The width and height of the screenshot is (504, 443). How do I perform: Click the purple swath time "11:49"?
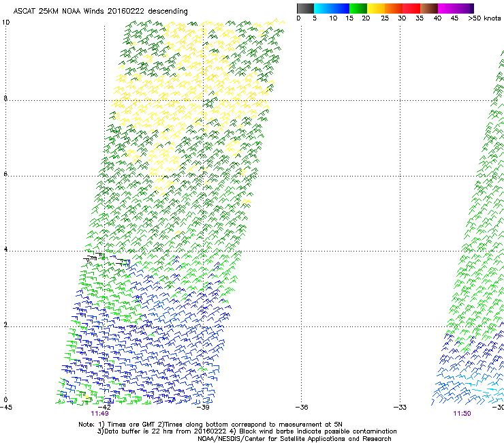click(x=99, y=414)
